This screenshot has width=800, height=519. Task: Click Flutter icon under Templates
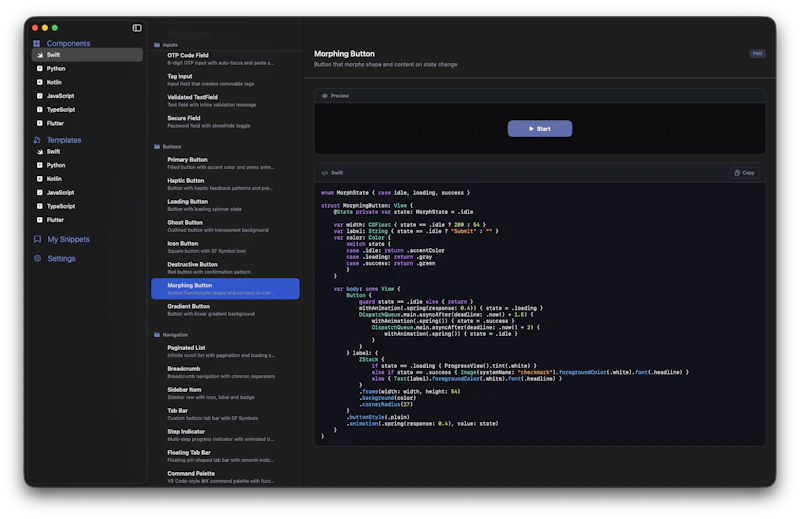click(40, 220)
